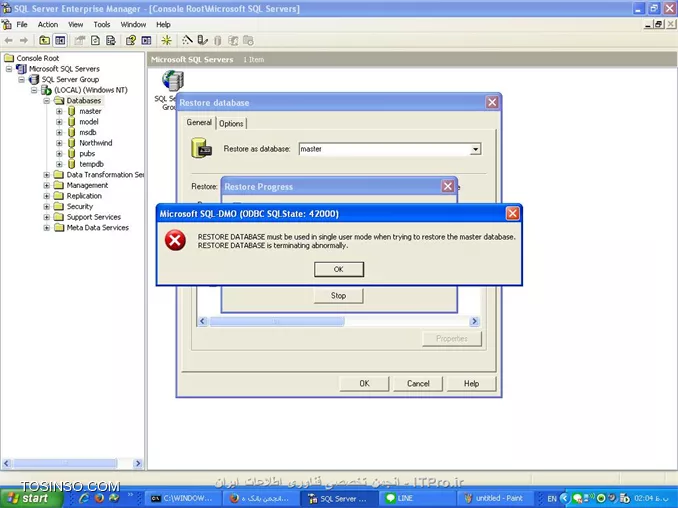Expand the Northwind database node
Screen dimensions: 678x508
point(59,143)
